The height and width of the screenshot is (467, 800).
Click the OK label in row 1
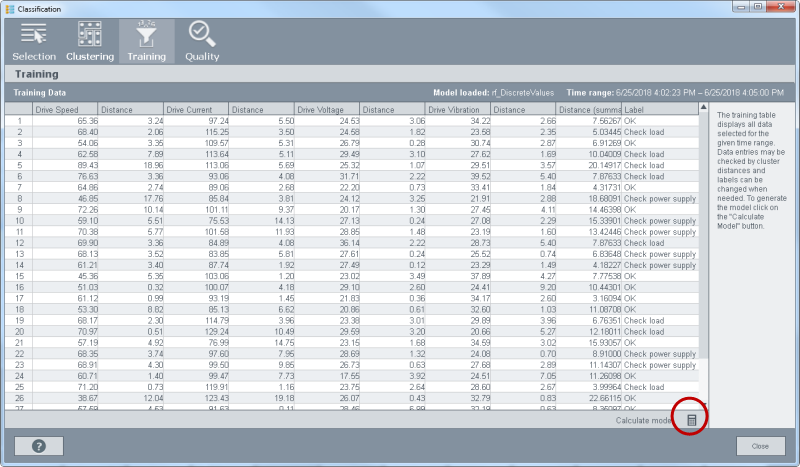click(x=631, y=121)
